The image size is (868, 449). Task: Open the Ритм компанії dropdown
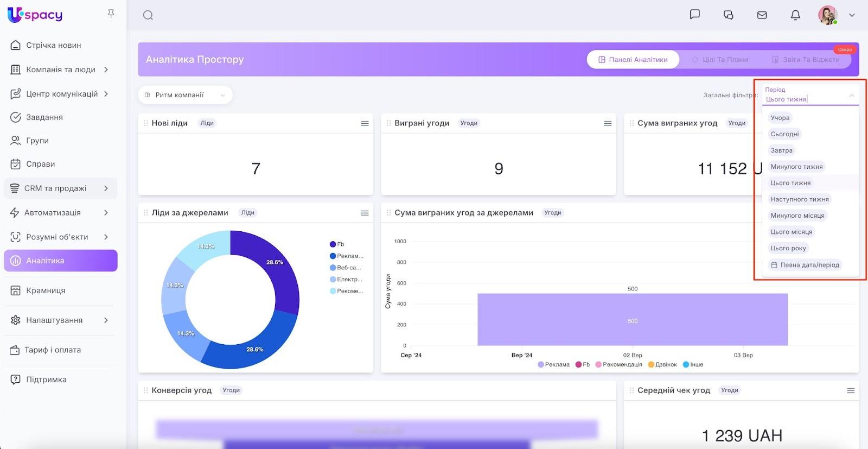185,95
